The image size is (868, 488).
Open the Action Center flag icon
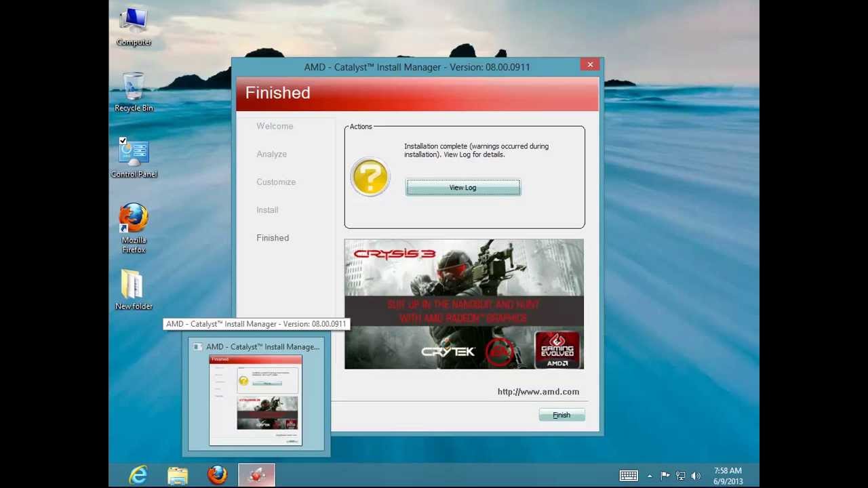665,476
